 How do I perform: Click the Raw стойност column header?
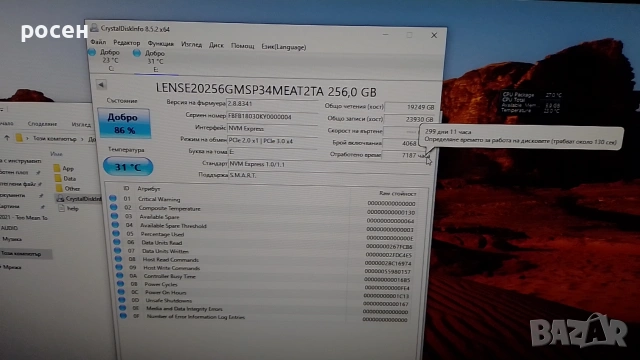coord(398,193)
